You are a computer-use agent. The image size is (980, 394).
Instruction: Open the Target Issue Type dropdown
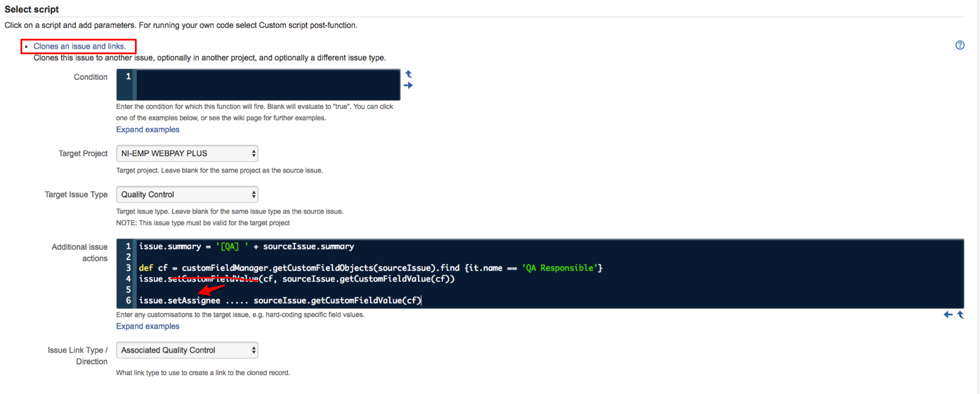click(187, 194)
